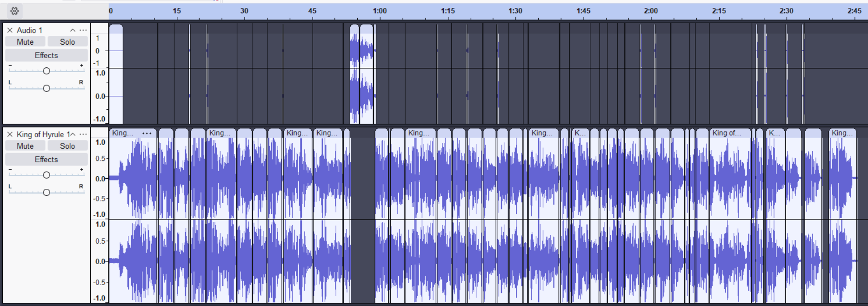Screen dimensions: 868x306
Task: Open Audio 1 track options menu
Action: [x=83, y=30]
